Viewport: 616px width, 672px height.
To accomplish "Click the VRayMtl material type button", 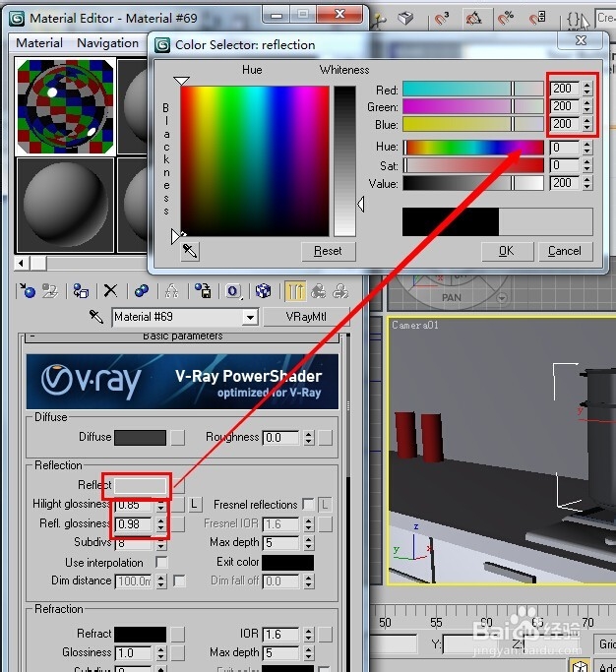I will tap(306, 317).
